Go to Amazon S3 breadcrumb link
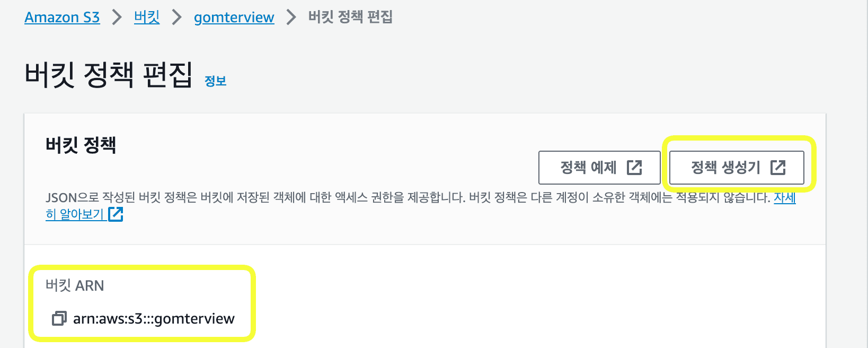This screenshot has height=348, width=868. pyautogui.click(x=62, y=18)
